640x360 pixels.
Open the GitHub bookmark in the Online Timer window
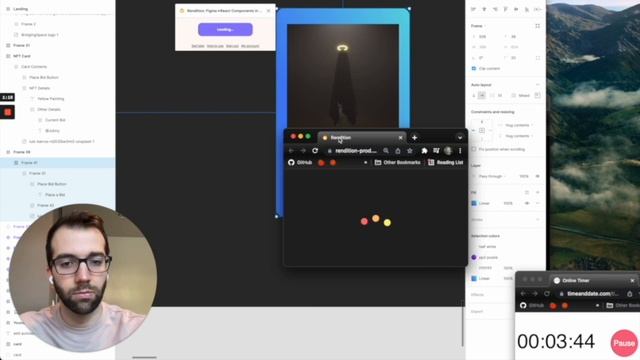[x=532, y=305]
